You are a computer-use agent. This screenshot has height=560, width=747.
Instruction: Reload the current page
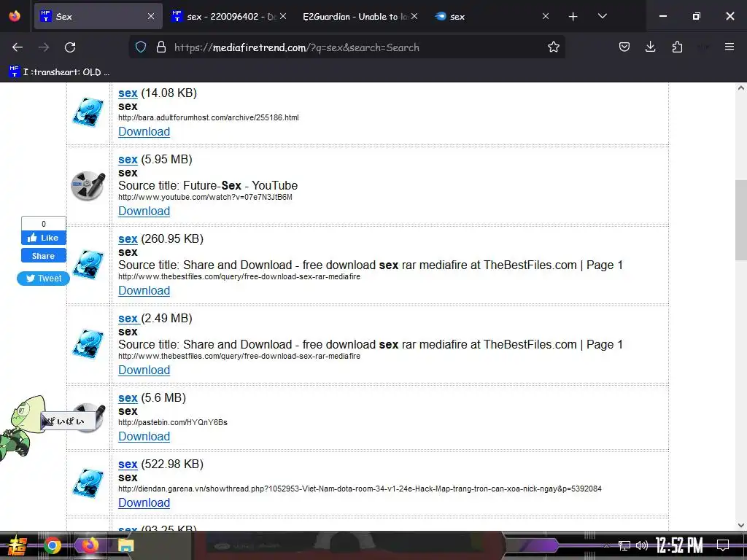70,47
